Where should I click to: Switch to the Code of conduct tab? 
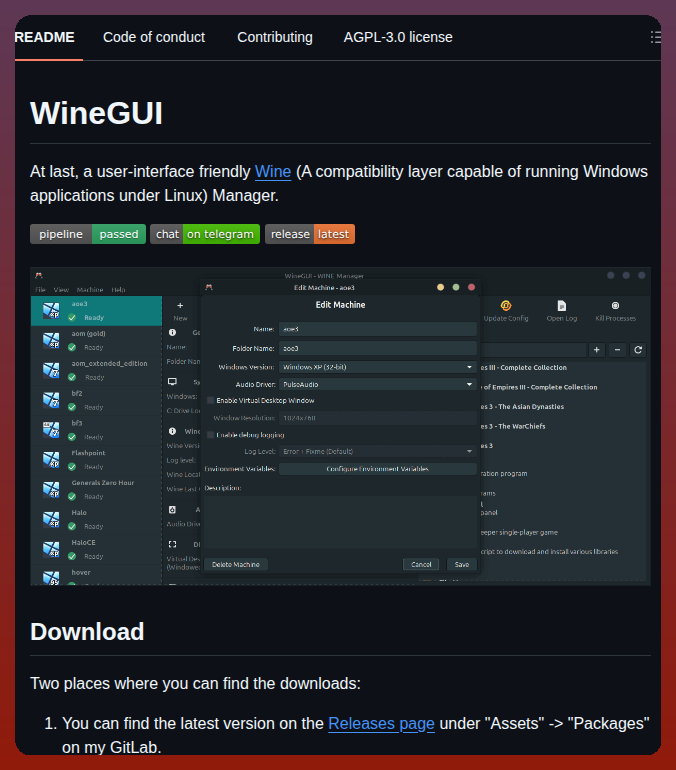154,37
